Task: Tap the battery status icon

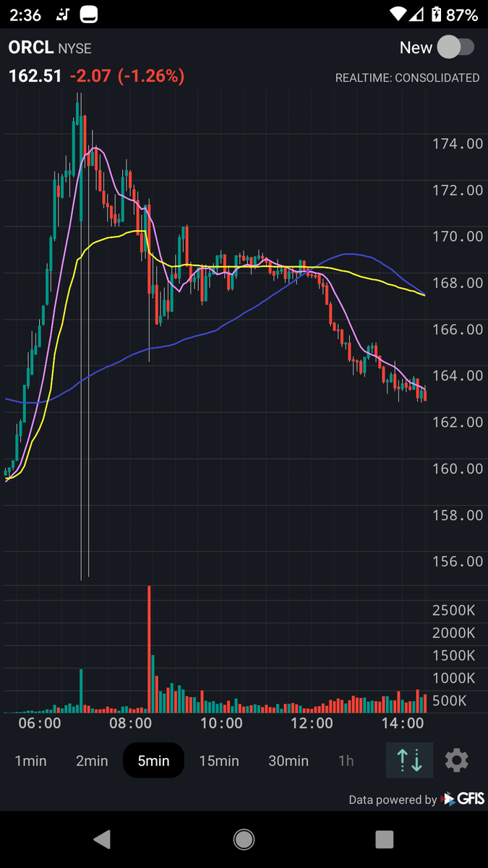Action: (x=437, y=14)
